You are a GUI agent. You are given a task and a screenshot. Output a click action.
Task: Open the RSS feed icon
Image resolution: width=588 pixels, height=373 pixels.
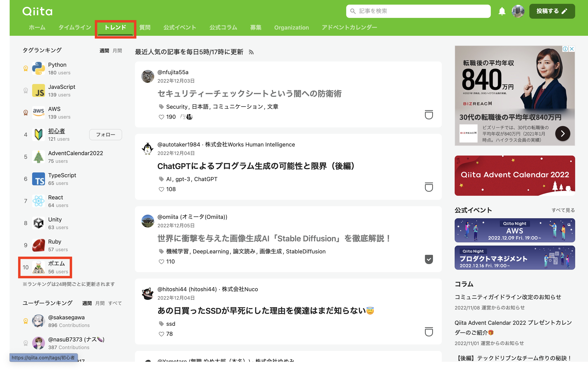251,52
